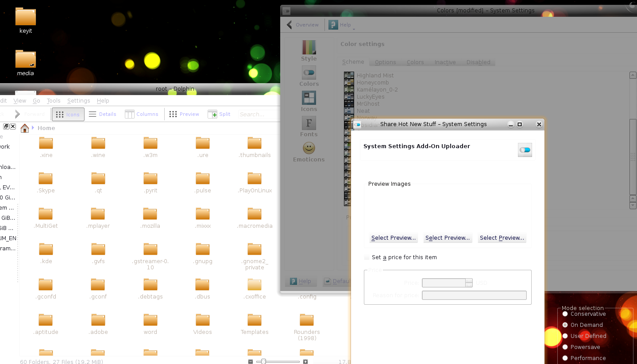Click the Split view button in Dolphin
This screenshot has width=637, height=364.
[219, 114]
